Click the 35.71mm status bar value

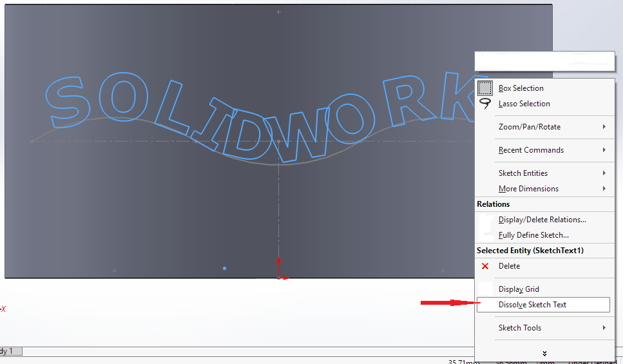[x=464, y=361]
